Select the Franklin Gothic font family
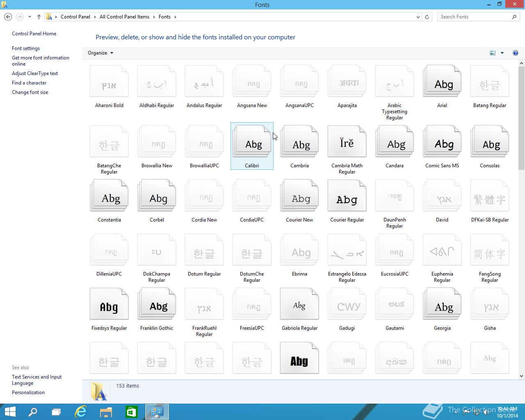Viewport: 525px width, 420px height. point(157,304)
